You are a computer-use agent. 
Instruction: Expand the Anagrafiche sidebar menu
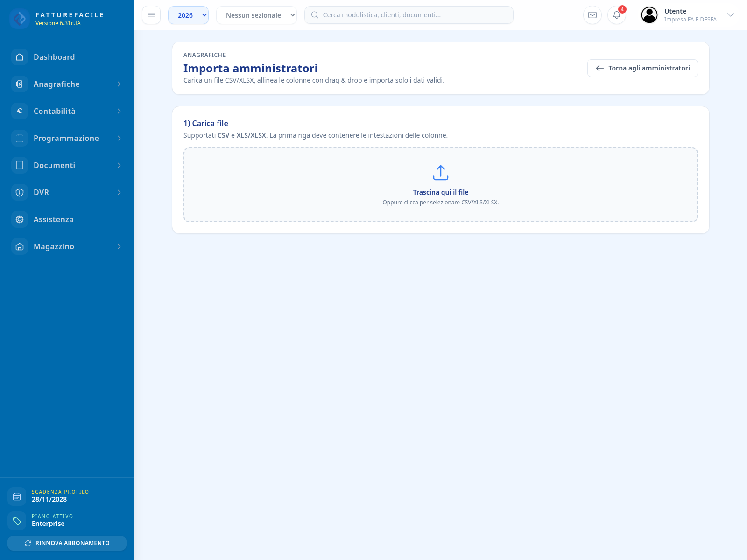click(x=67, y=84)
